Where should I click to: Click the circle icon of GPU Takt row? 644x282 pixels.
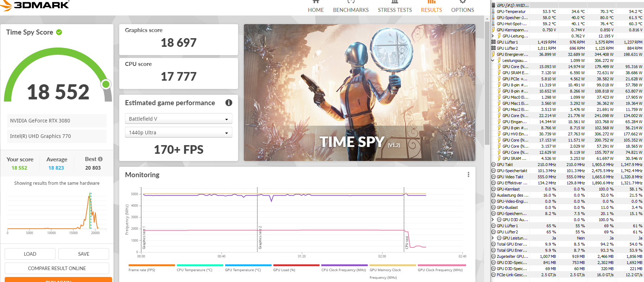click(493, 165)
